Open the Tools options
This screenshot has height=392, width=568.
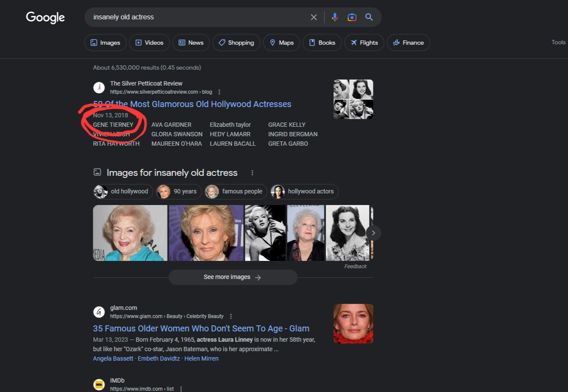pyautogui.click(x=559, y=42)
